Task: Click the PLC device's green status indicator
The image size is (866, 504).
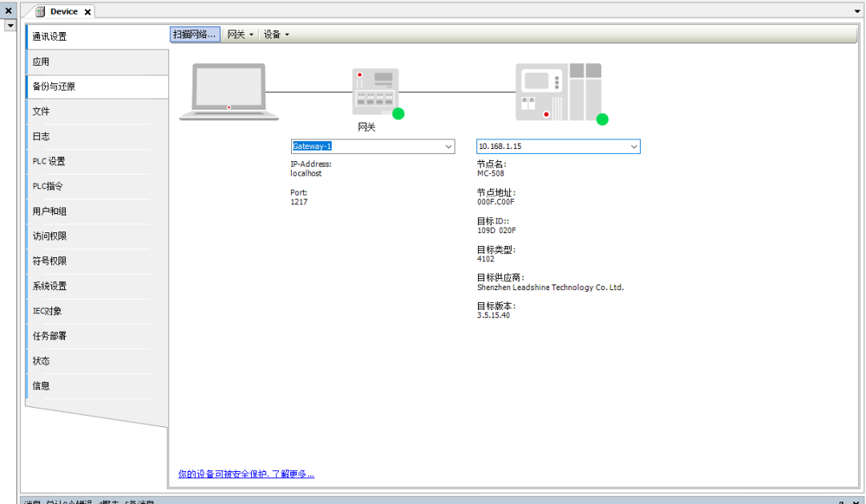Action: tap(602, 119)
